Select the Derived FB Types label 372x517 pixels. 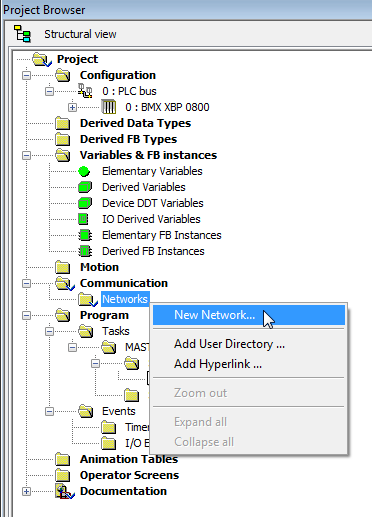click(x=128, y=139)
